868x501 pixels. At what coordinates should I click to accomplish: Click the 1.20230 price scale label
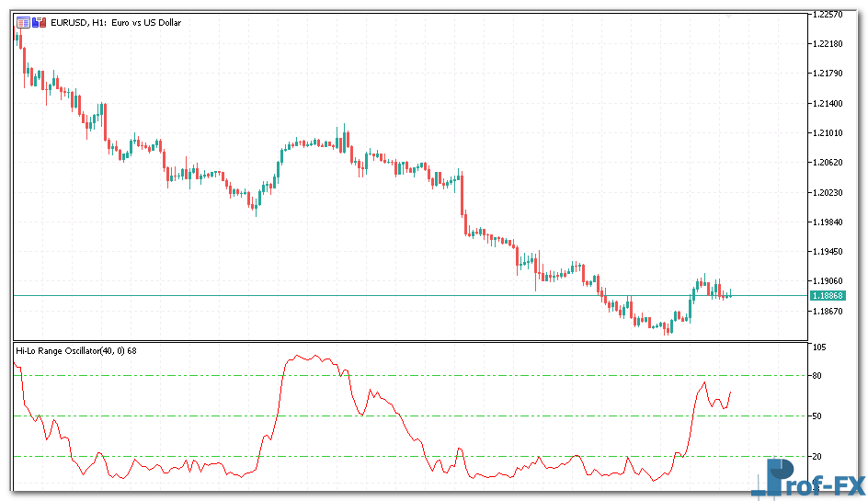(828, 193)
